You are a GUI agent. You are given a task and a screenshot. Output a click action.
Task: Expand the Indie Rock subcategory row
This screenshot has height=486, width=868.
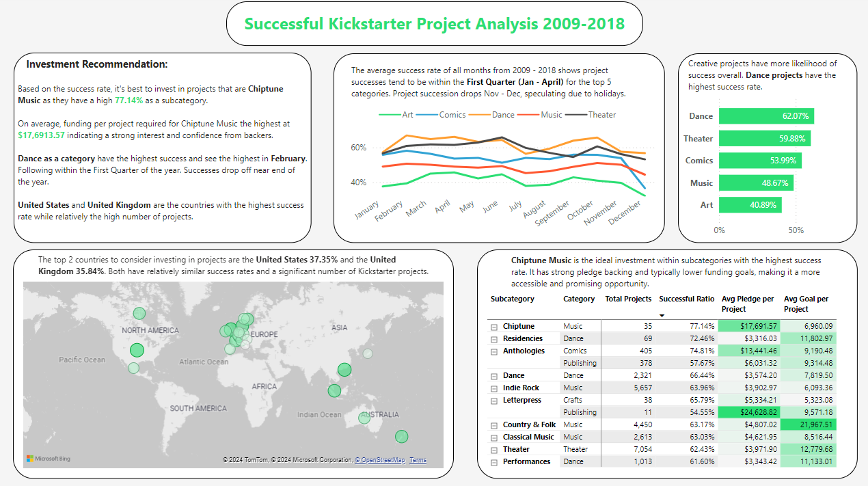coord(493,388)
